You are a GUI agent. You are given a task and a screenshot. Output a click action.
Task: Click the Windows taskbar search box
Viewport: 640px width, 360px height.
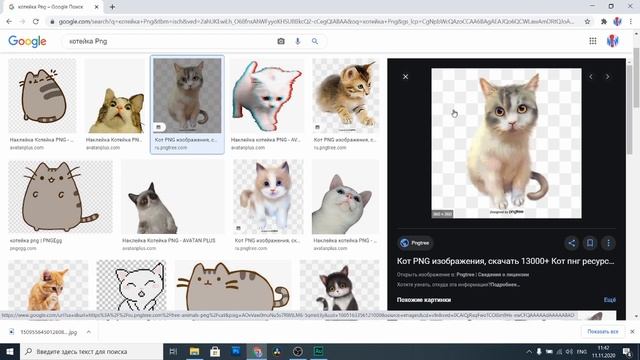coord(91,351)
